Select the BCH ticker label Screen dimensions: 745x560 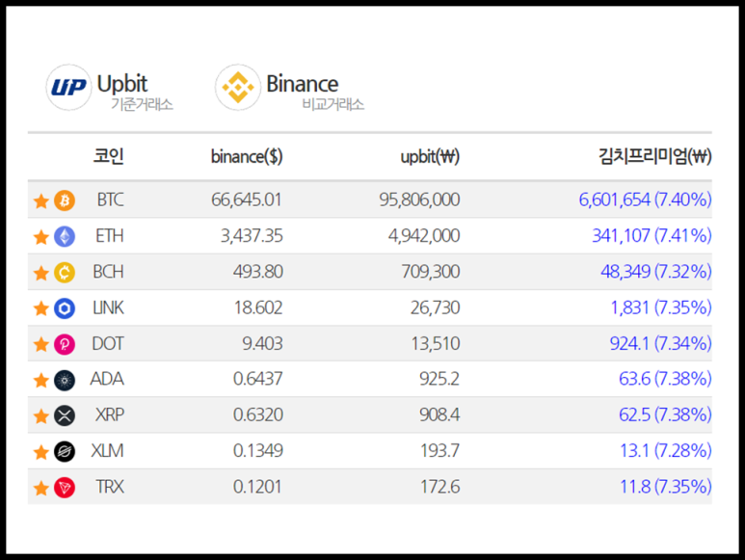tap(108, 272)
